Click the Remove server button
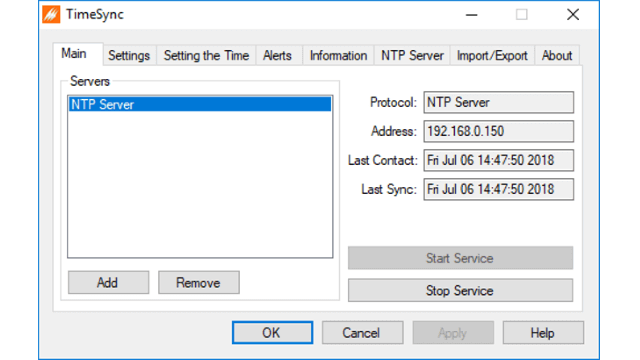 point(199,282)
